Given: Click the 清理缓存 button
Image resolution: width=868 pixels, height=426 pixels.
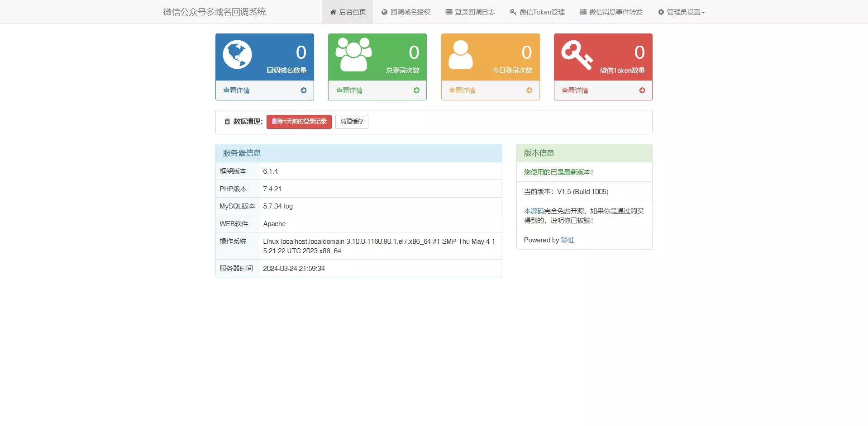Looking at the screenshot, I should pyautogui.click(x=352, y=122).
